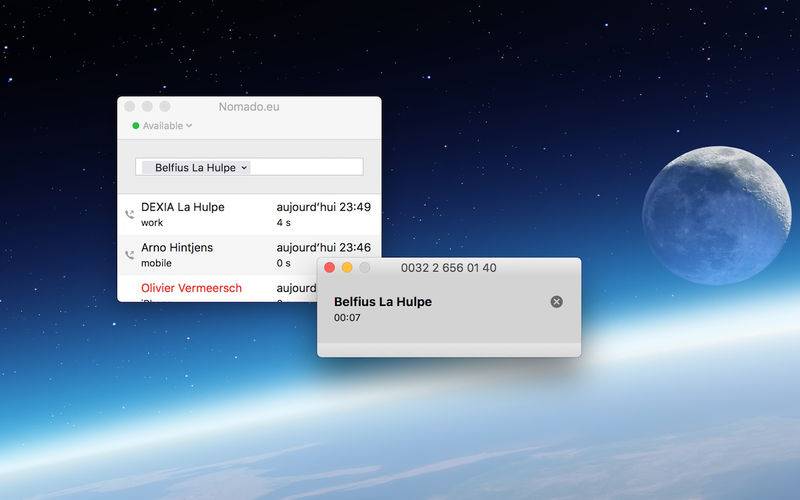This screenshot has width=800, height=500.
Task: Click the aujourd'hui 23:46 timestamp
Action: click(323, 247)
